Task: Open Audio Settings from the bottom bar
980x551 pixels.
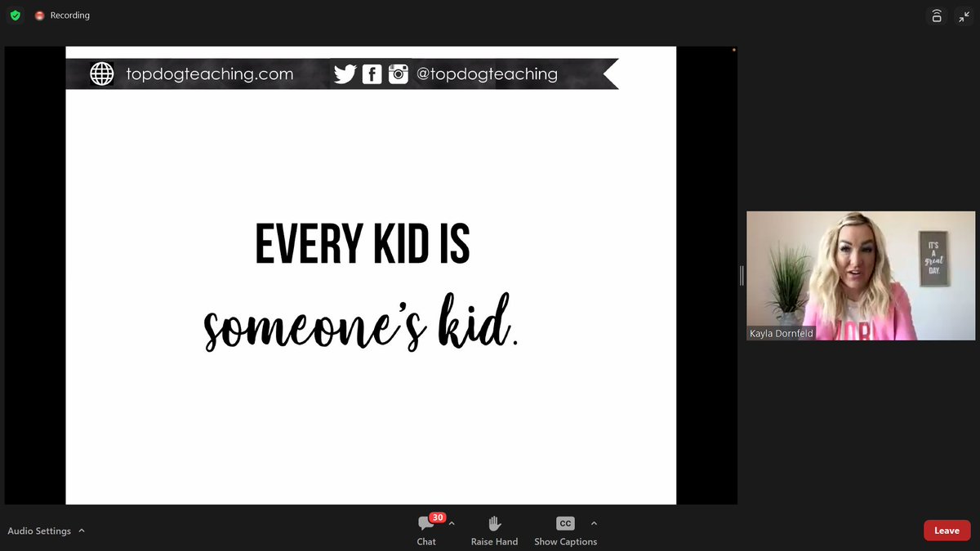Action: (39, 531)
